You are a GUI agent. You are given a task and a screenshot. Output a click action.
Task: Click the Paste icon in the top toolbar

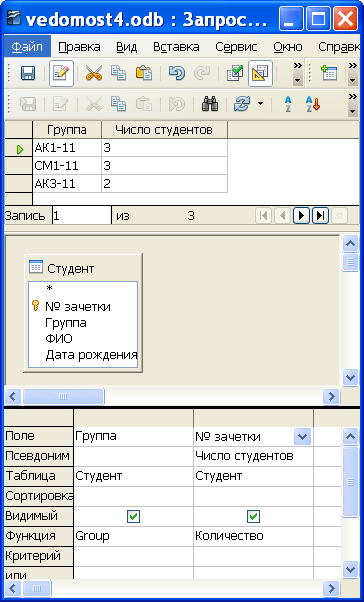[x=144, y=73]
